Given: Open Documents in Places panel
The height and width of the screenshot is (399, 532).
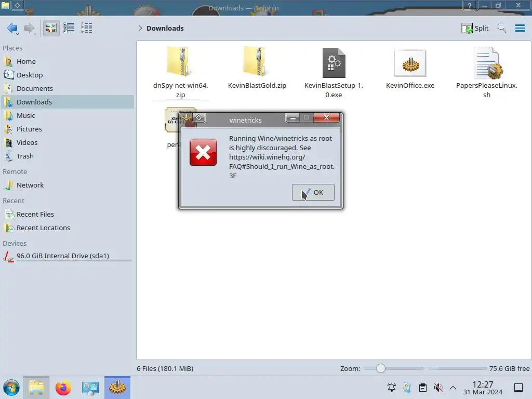Looking at the screenshot, I should click(68, 88).
